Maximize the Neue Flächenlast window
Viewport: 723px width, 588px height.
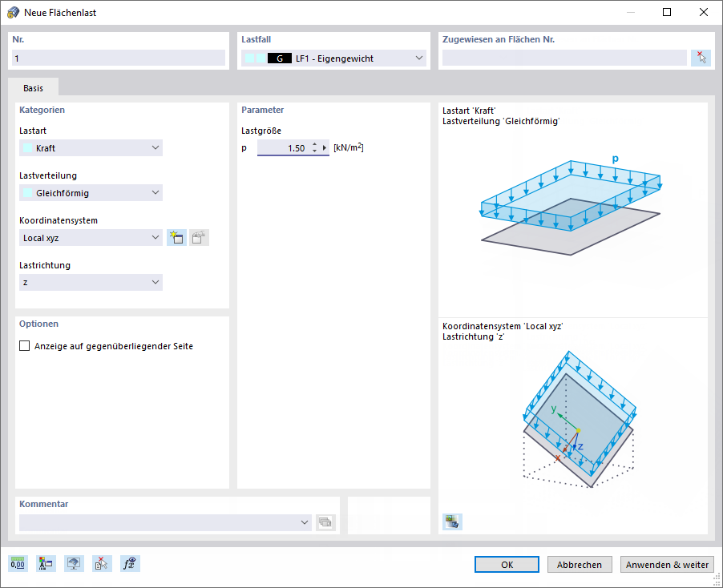pos(667,13)
